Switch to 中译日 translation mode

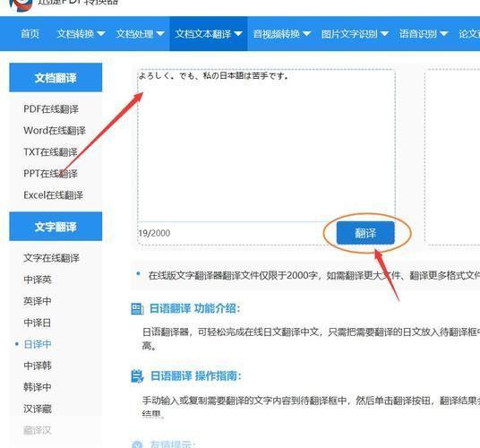tap(38, 323)
